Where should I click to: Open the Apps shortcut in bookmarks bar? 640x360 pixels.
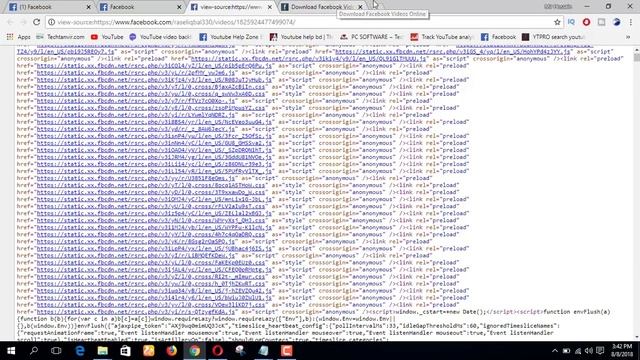(x=18, y=37)
